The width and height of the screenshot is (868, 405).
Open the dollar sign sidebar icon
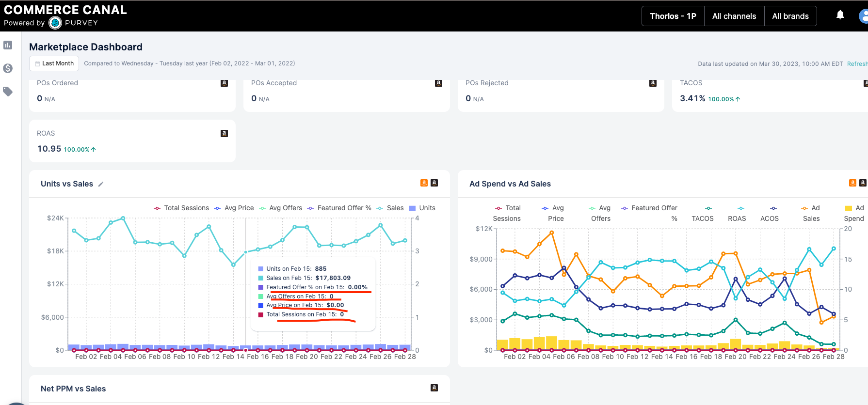[x=8, y=68]
